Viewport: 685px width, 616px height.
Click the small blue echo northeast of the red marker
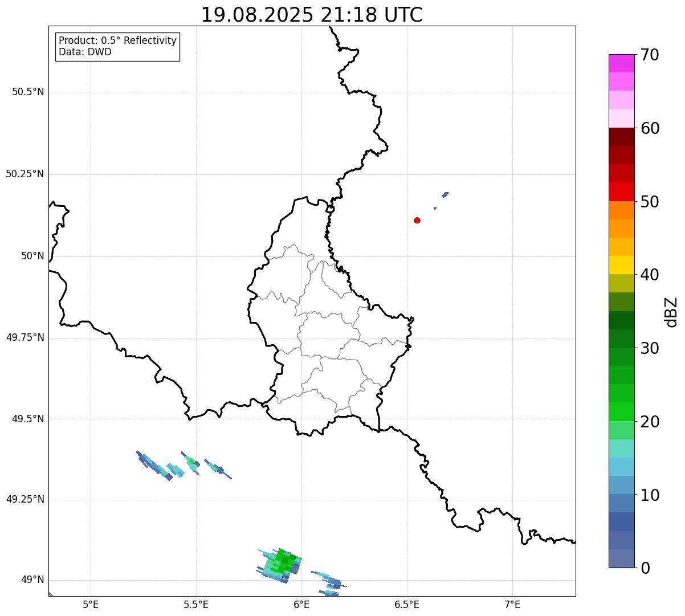pos(445,195)
